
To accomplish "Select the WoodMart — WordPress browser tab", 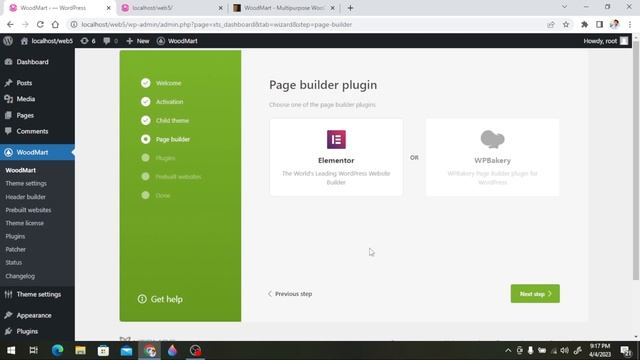I will point(60,8).
